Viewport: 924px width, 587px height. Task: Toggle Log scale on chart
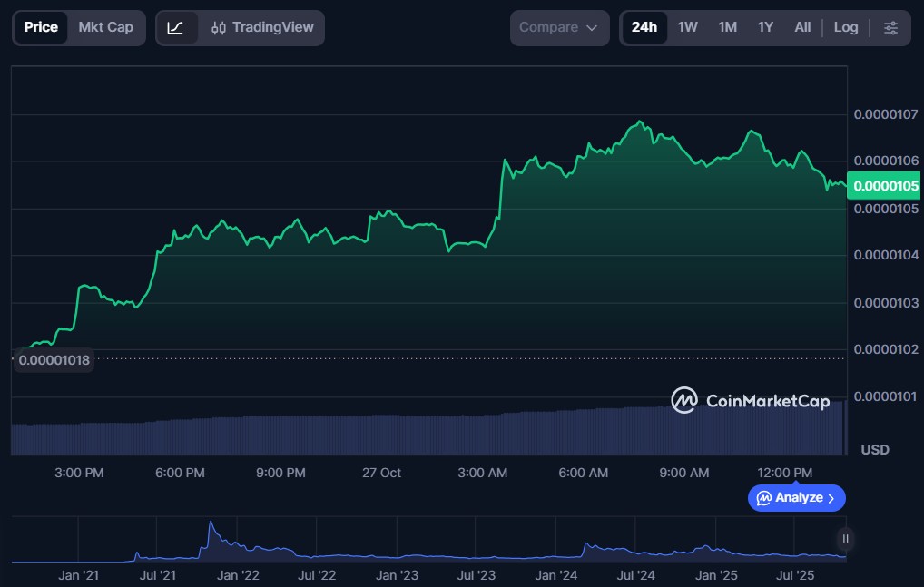tap(845, 28)
